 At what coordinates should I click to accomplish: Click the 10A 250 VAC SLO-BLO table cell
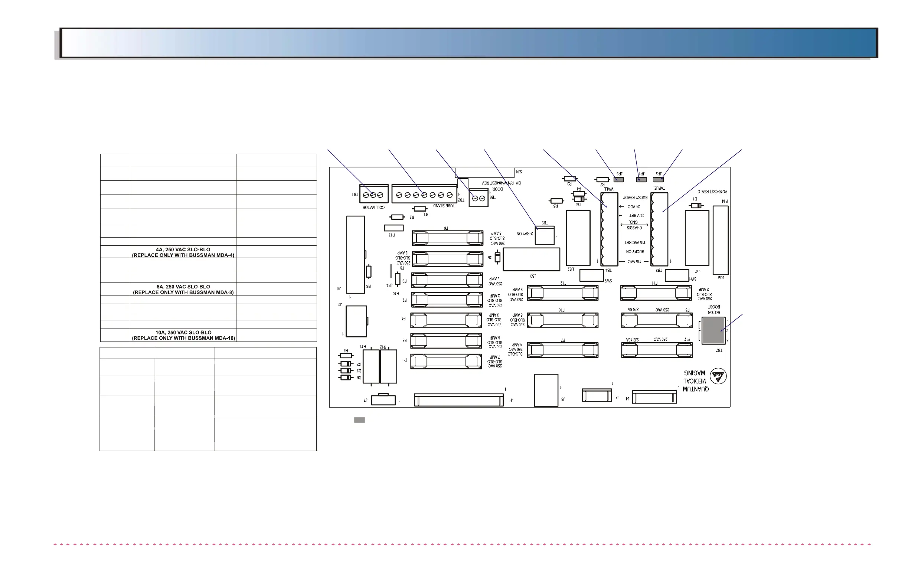point(183,335)
